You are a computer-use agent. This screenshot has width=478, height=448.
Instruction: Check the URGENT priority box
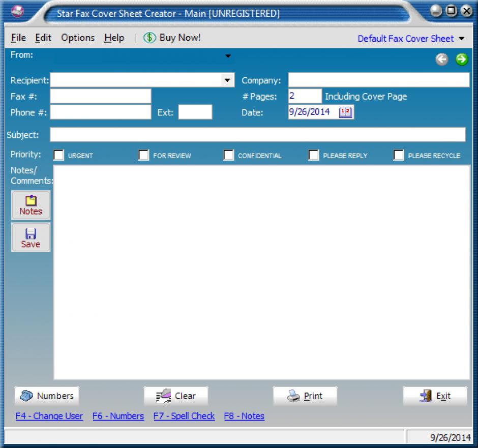pos(58,155)
